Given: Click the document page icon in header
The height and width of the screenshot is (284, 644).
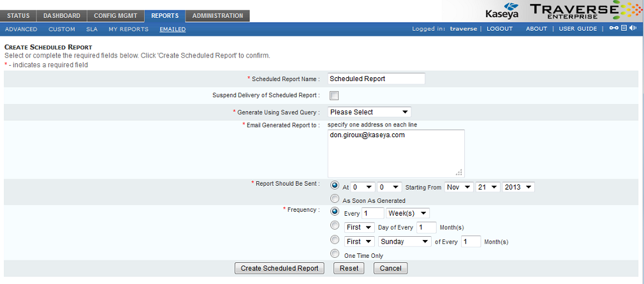Looking at the screenshot, I should click(624, 29).
